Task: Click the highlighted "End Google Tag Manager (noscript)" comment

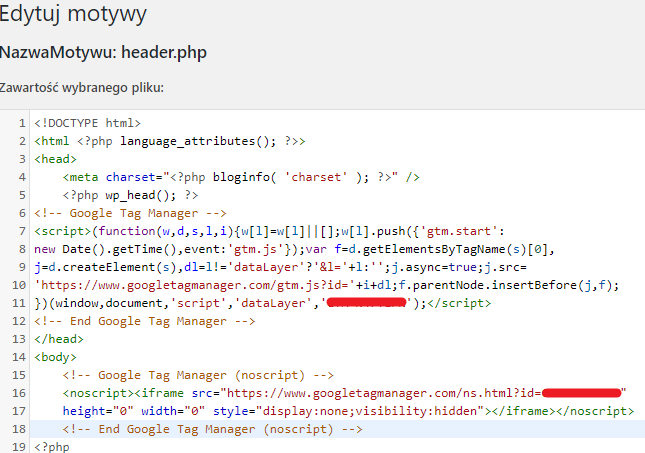Action: pos(210,429)
